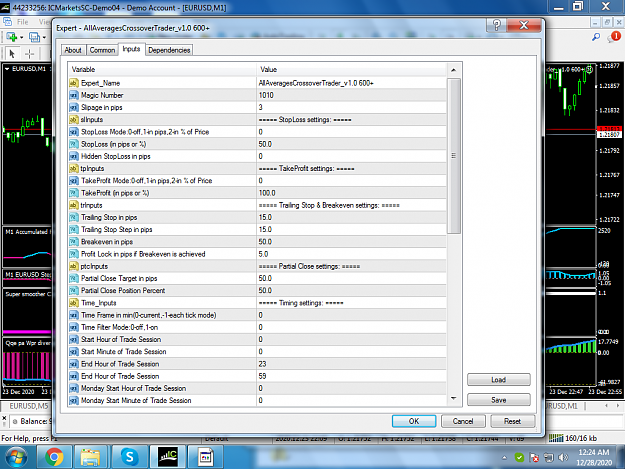The image size is (625, 469).
Task: Select the crosshair tool
Action: pyautogui.click(x=29, y=53)
